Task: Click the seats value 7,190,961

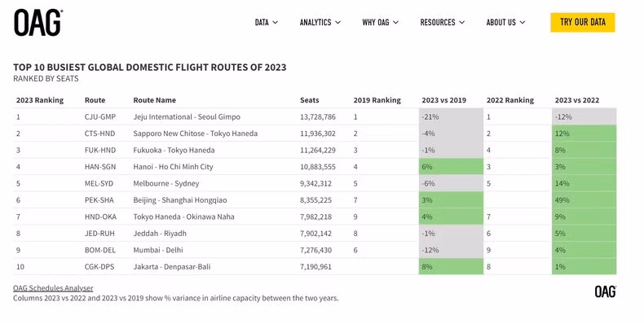Action: tap(315, 266)
